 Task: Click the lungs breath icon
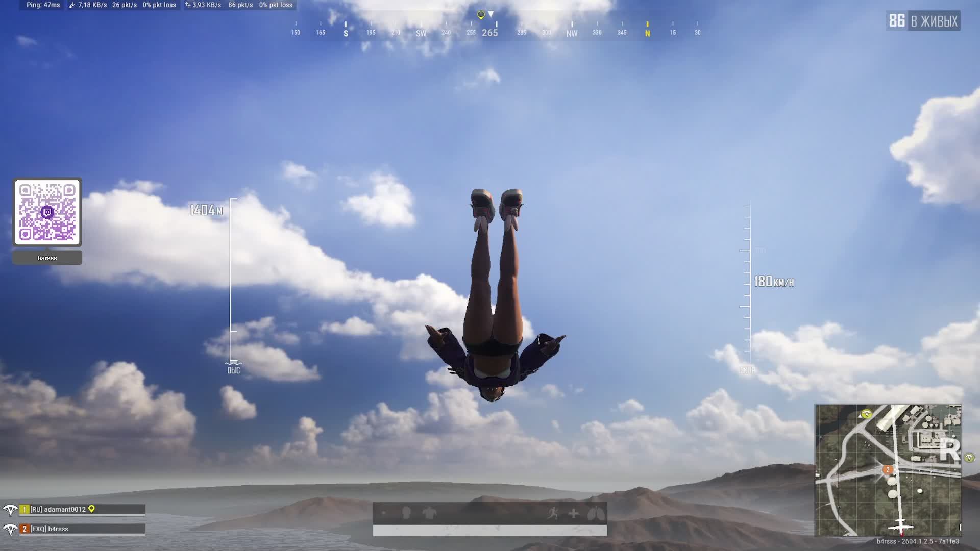[596, 513]
